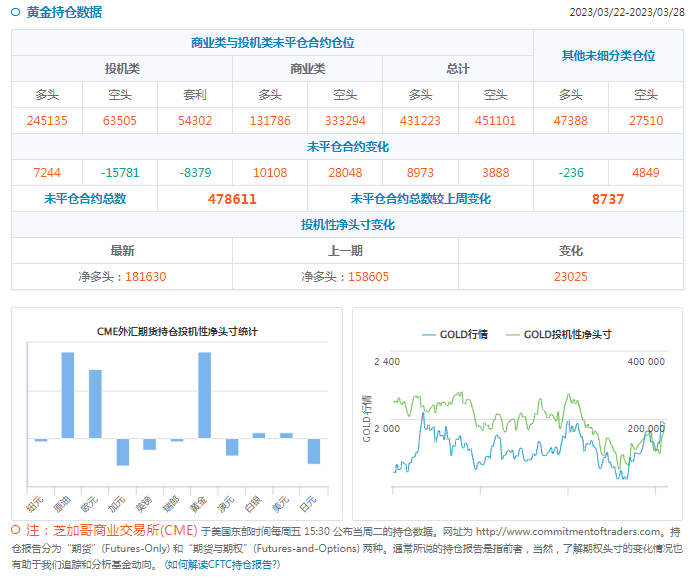The width and height of the screenshot is (700, 582).
Task: Select the change value 7244
Action: (47, 173)
